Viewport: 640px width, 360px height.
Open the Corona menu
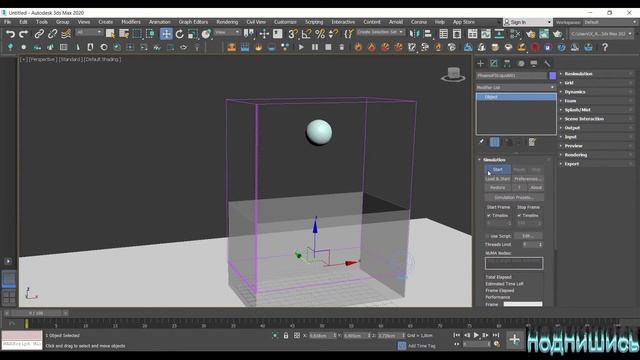419,22
